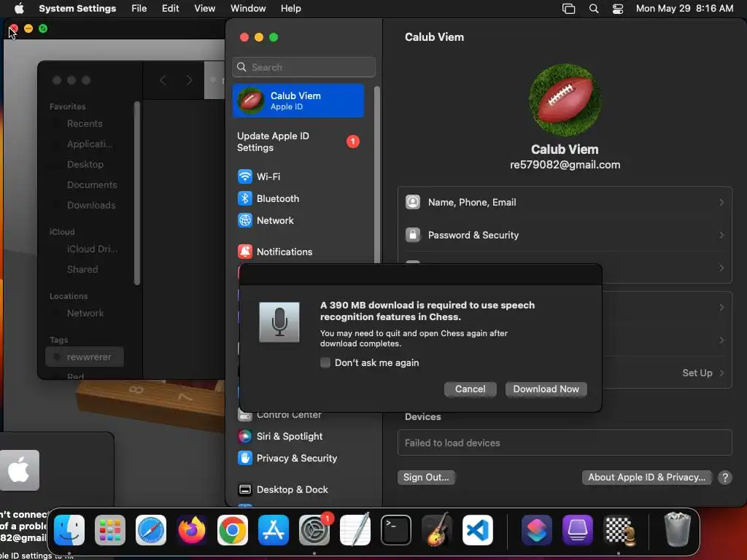Open the Apple menu
Screen dimensions: 747x560
[19, 9]
